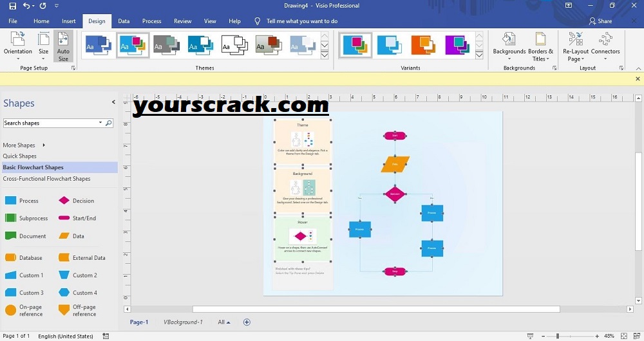Screen dimensions: 644x341
Task: Toggle the Auto Size button
Action: click(63, 46)
